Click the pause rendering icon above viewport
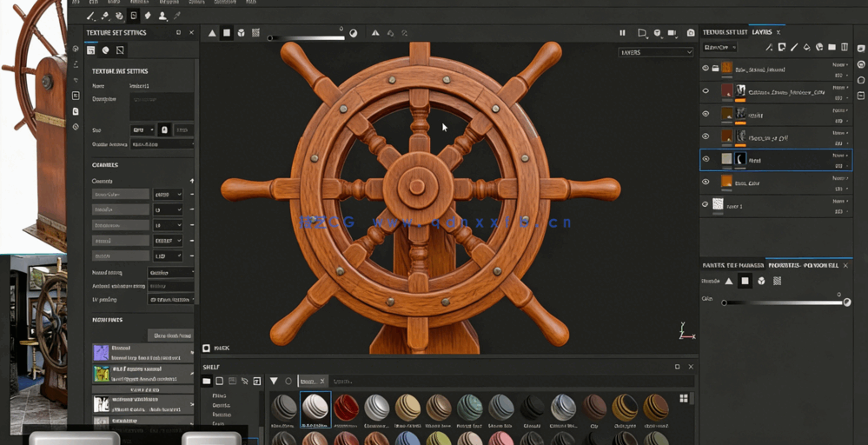 [x=622, y=33]
